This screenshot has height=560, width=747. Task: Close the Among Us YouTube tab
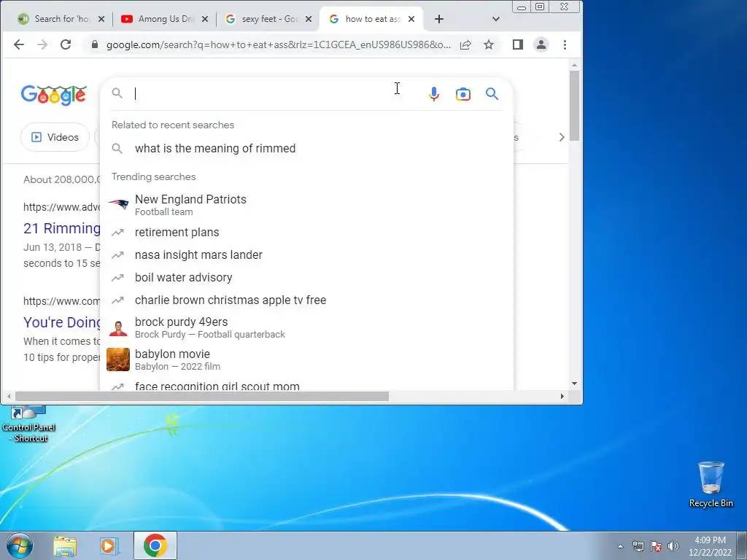pos(205,19)
